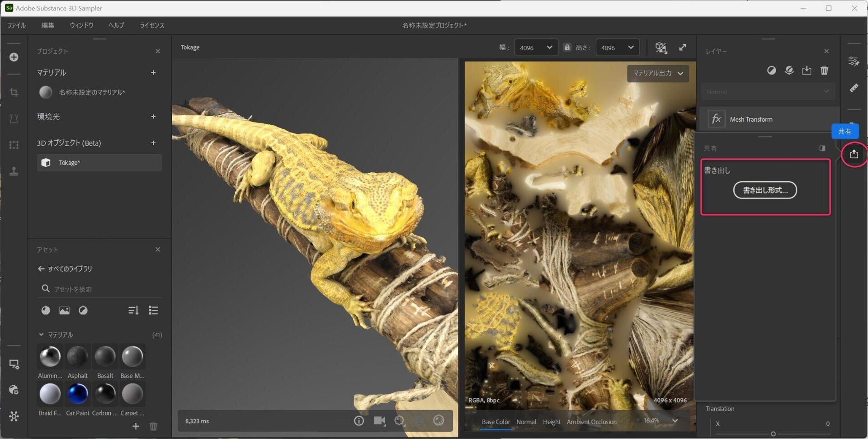Add a mask layer icon in Layers panel
The width and height of the screenshot is (868, 439).
771,70
